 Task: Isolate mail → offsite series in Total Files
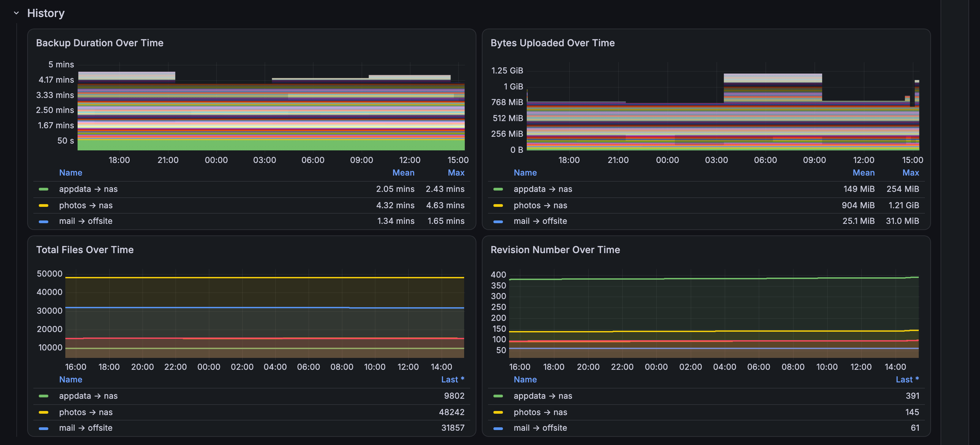click(86, 428)
